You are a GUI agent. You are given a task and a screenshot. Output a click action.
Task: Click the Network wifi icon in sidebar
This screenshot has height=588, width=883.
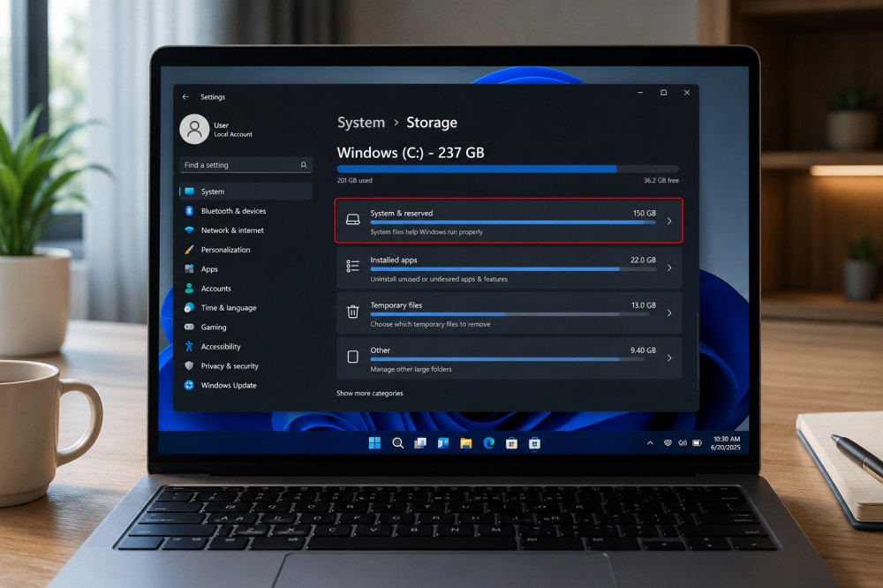click(x=189, y=230)
